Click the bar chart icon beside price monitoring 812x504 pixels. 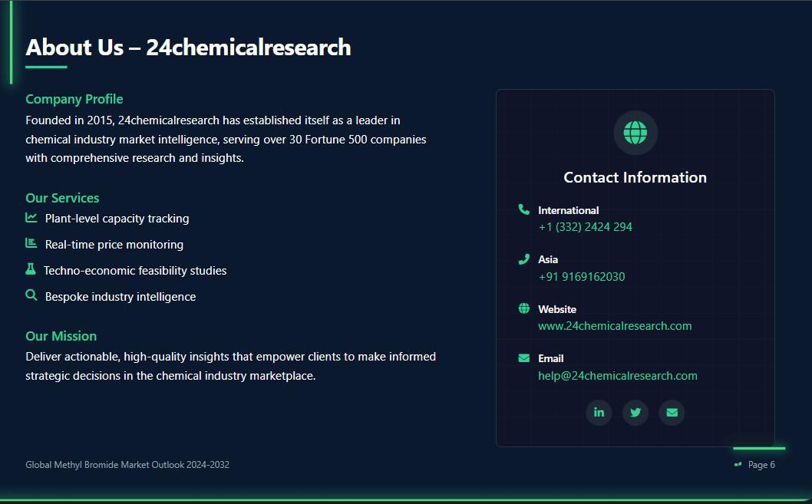pos(31,243)
